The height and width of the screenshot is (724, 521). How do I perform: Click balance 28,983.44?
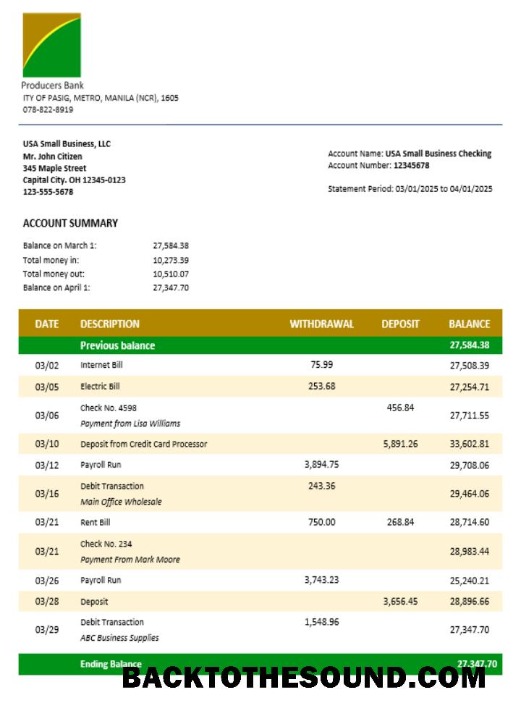(x=470, y=552)
